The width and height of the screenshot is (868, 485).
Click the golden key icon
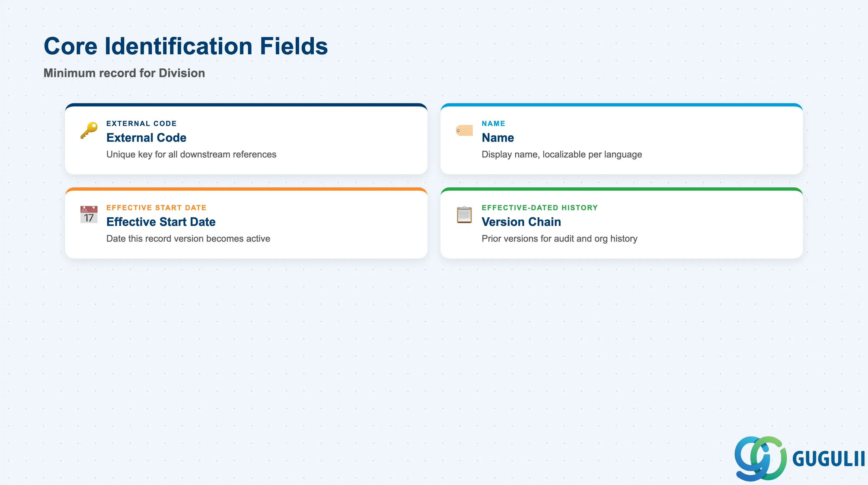[x=89, y=130]
